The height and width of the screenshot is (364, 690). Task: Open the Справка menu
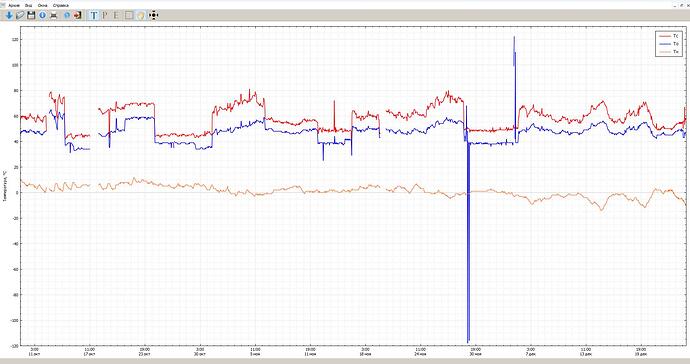(61, 5)
